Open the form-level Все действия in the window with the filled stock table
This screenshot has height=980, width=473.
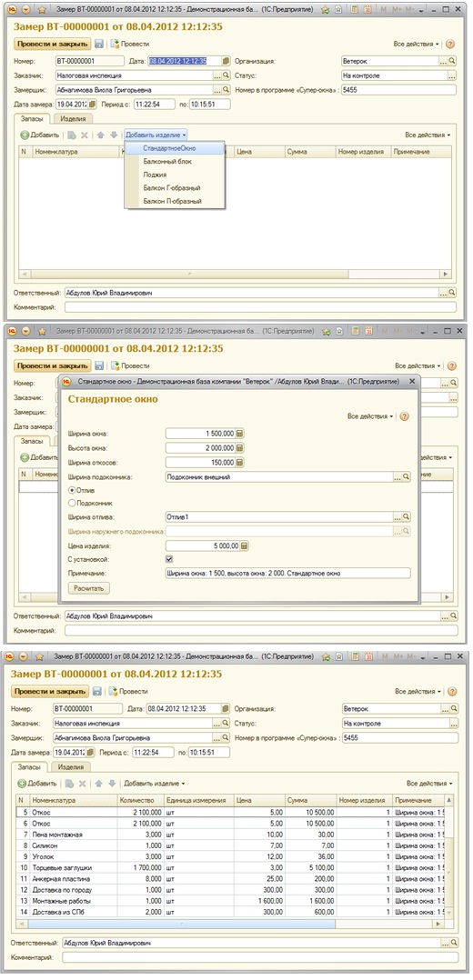(418, 692)
